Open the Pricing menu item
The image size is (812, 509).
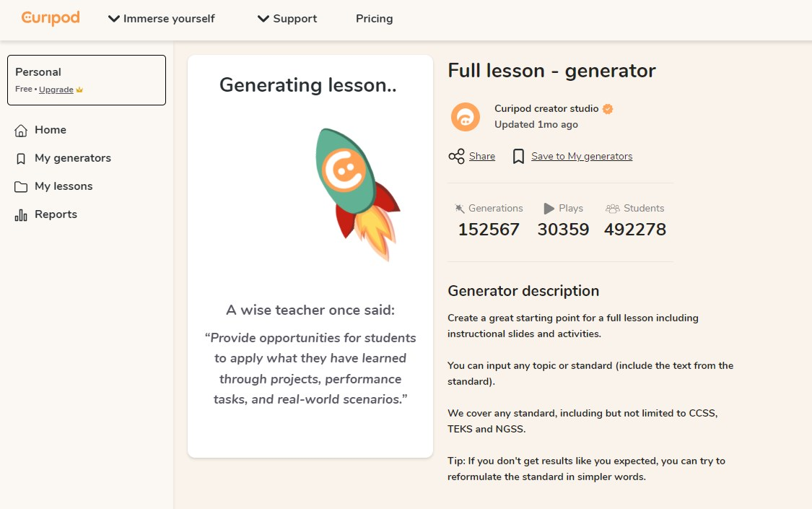pos(375,19)
